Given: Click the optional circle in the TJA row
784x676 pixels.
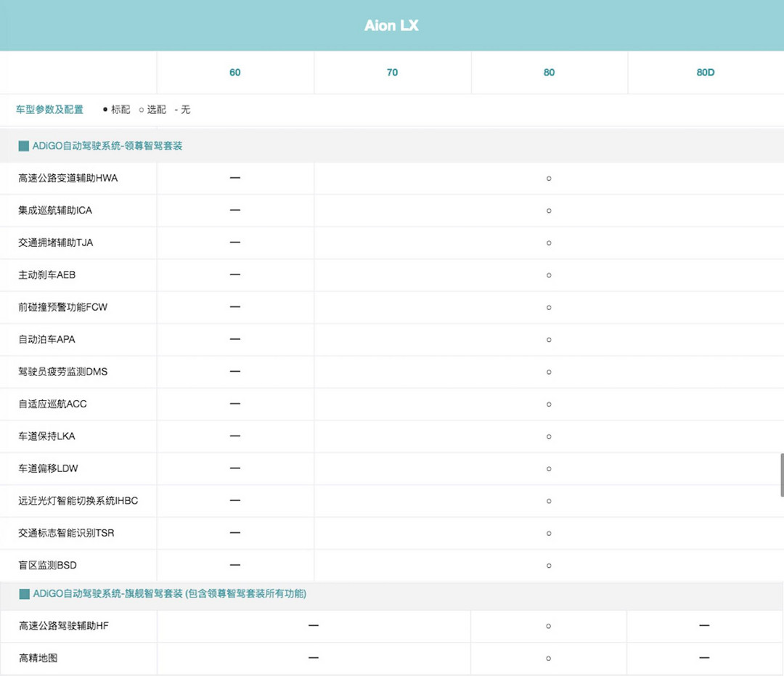Looking at the screenshot, I should click(549, 243).
